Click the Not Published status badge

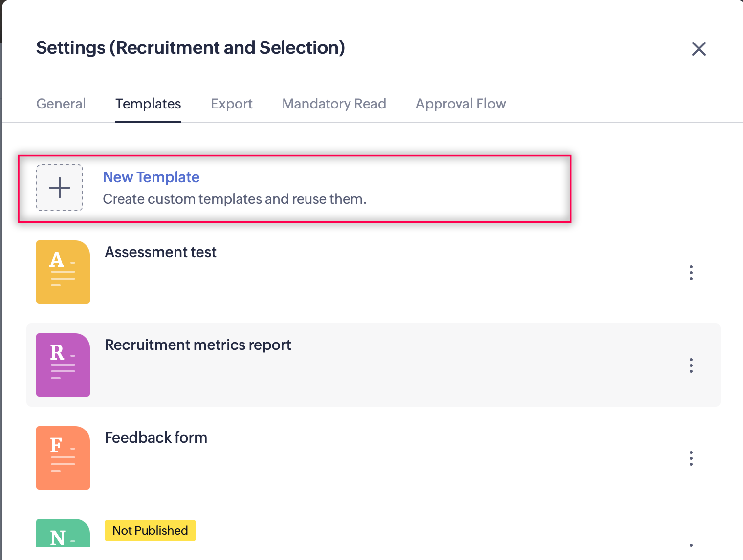pos(150,531)
